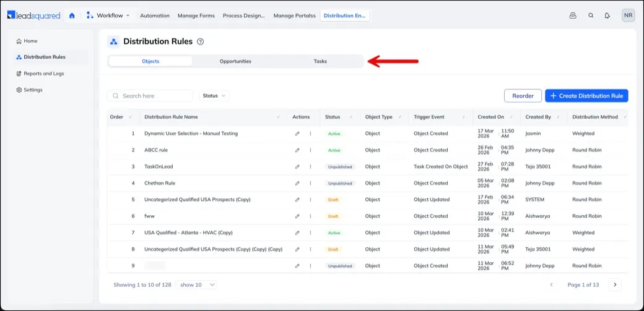Open more actions for order 5 rule
Viewport: 644px width, 311px height.
[310, 200]
